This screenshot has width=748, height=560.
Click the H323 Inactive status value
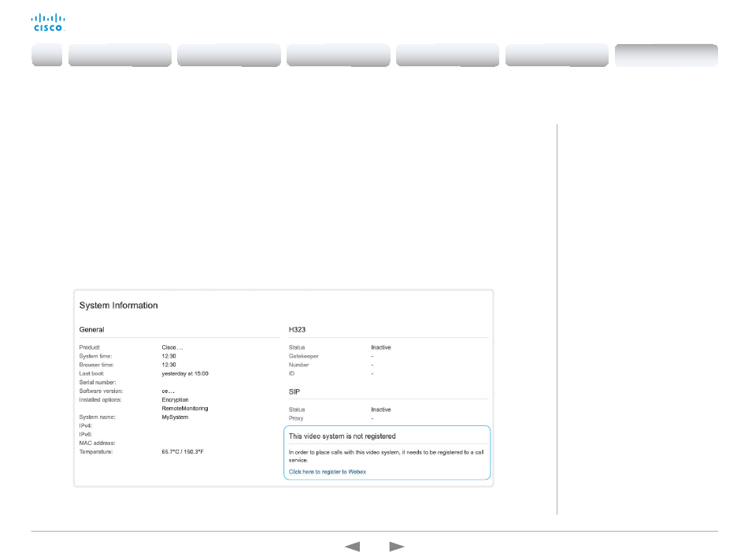(x=381, y=347)
